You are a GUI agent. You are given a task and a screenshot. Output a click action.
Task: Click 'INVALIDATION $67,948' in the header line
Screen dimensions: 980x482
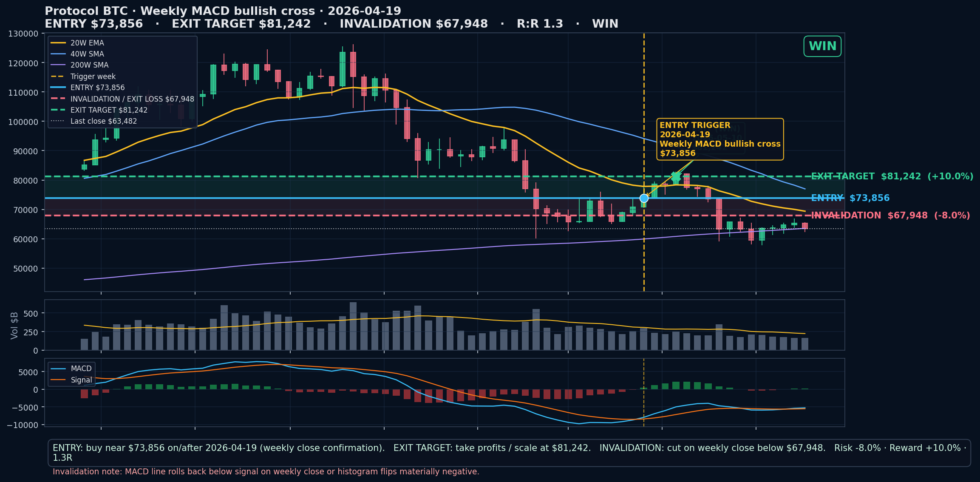414,24
